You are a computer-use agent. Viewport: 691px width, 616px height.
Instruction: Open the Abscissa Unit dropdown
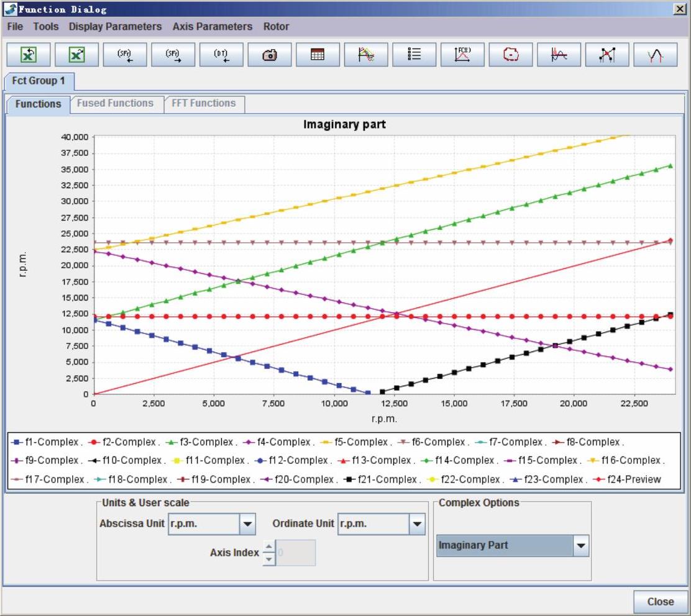(x=247, y=525)
